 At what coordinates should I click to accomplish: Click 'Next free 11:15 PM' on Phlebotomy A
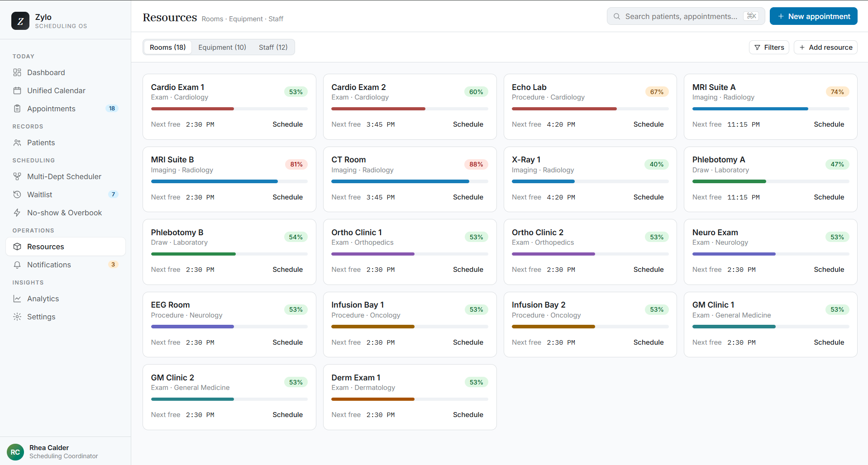(726, 197)
